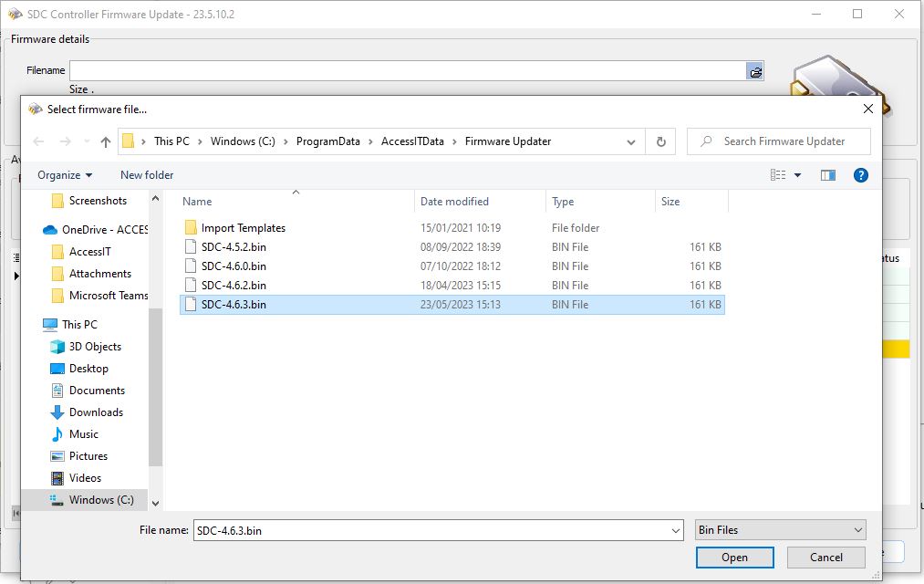The height and width of the screenshot is (584, 924).
Task: Click the date 23/05/2023 15:13 cell
Action: click(x=461, y=305)
